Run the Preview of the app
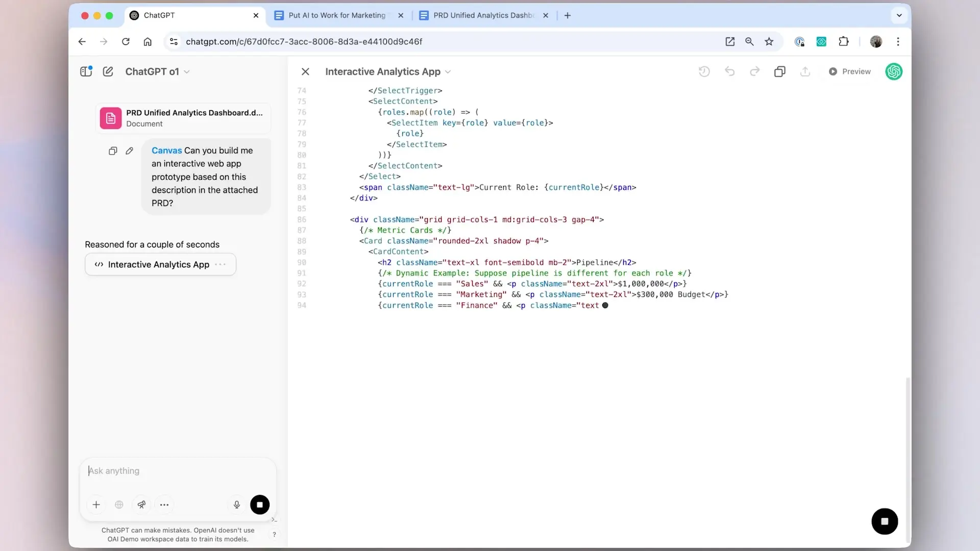Image resolution: width=980 pixels, height=551 pixels. click(849, 72)
